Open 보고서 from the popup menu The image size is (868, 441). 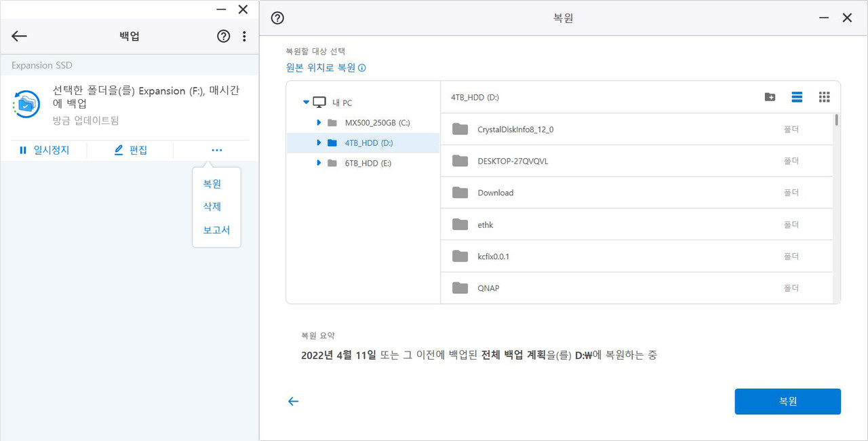point(216,230)
